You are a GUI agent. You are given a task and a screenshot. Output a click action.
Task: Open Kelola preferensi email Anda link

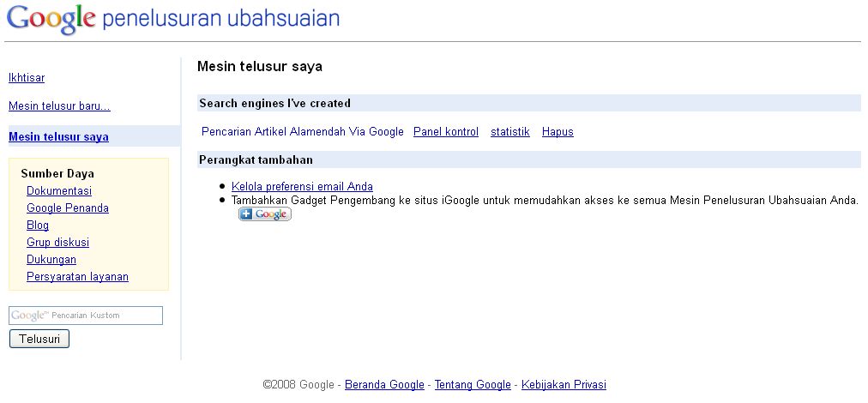pos(302,187)
